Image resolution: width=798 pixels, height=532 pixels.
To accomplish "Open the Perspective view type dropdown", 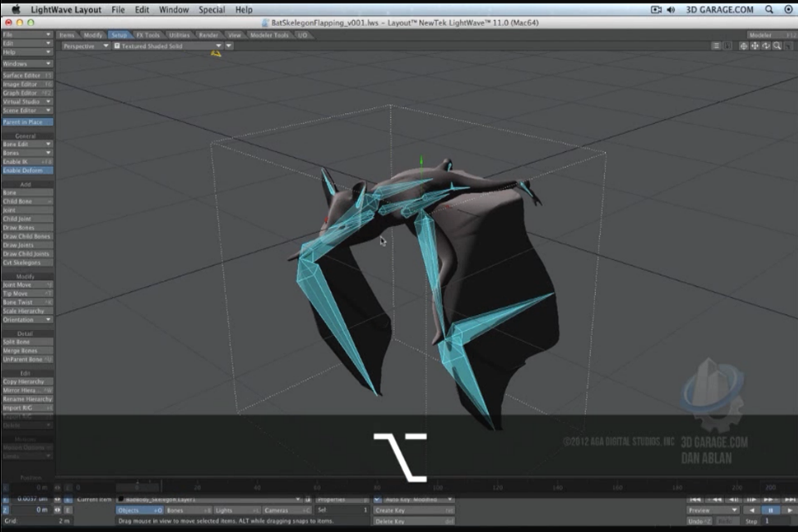I will [x=85, y=46].
